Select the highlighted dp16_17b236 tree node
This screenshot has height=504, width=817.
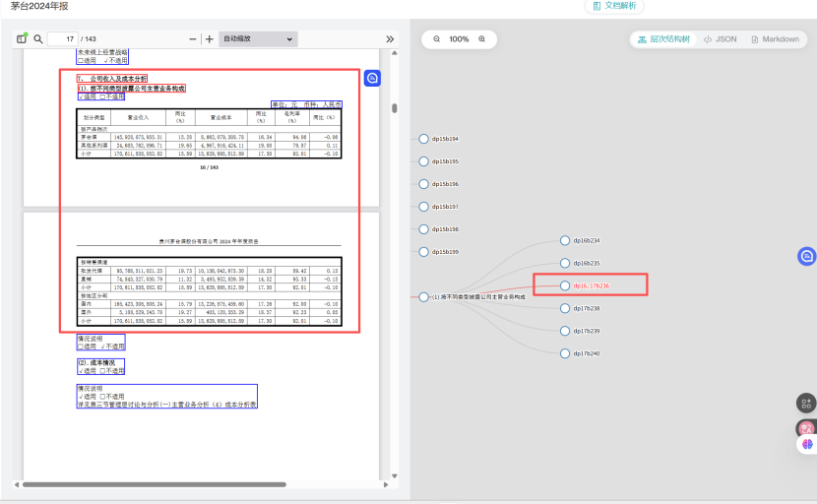click(565, 285)
